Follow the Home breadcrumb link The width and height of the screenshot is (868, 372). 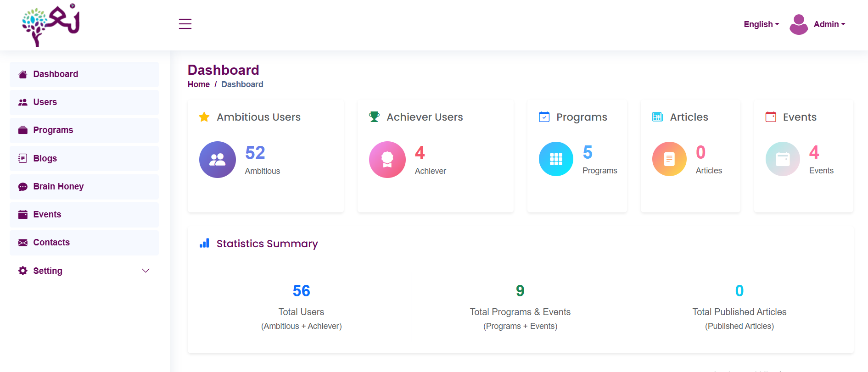pyautogui.click(x=198, y=84)
